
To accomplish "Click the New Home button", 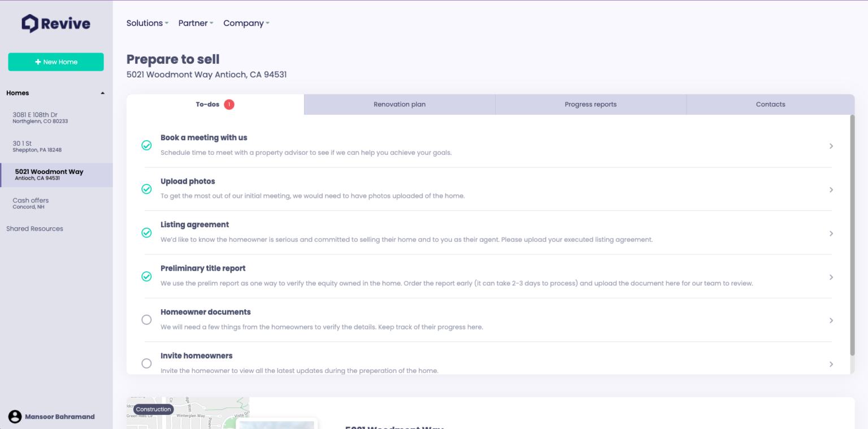I will (x=55, y=62).
